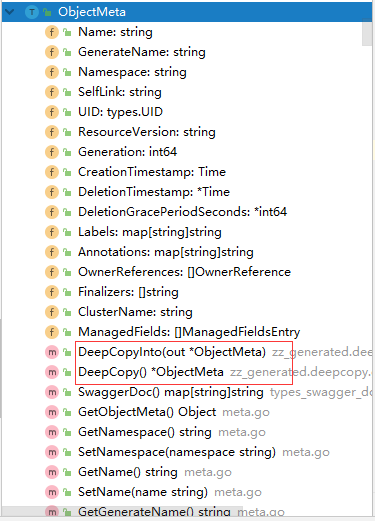Select the GetName() string method
The image size is (375, 521).
128,472
